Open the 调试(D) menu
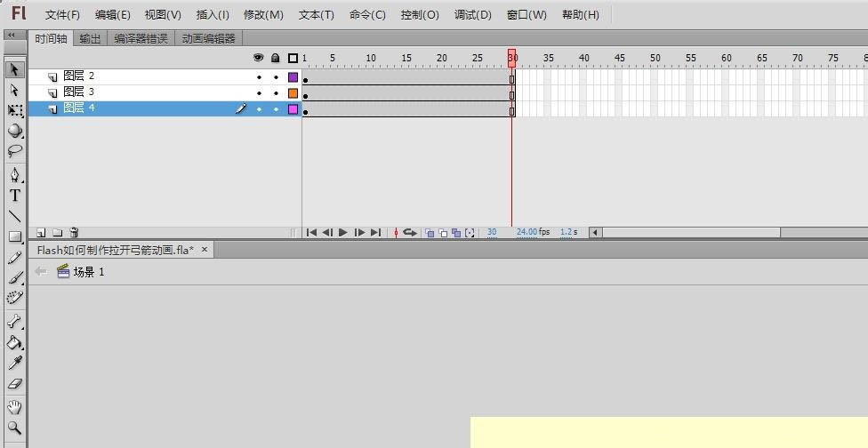Screen dimensions: 868x448 (x=473, y=15)
